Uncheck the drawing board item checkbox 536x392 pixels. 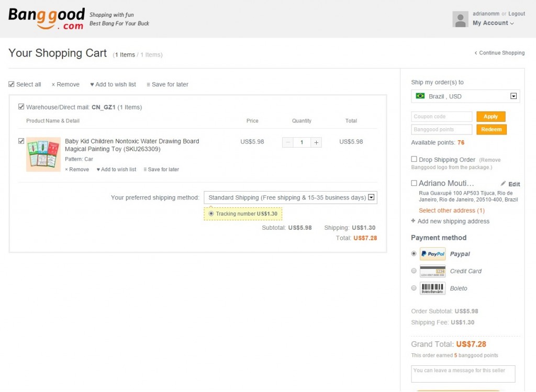(x=21, y=141)
